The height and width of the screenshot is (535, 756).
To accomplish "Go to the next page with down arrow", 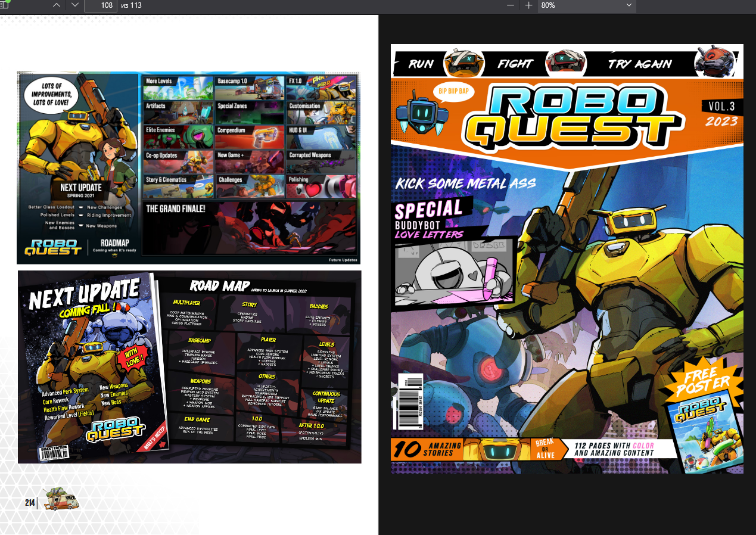I will tap(75, 5).
